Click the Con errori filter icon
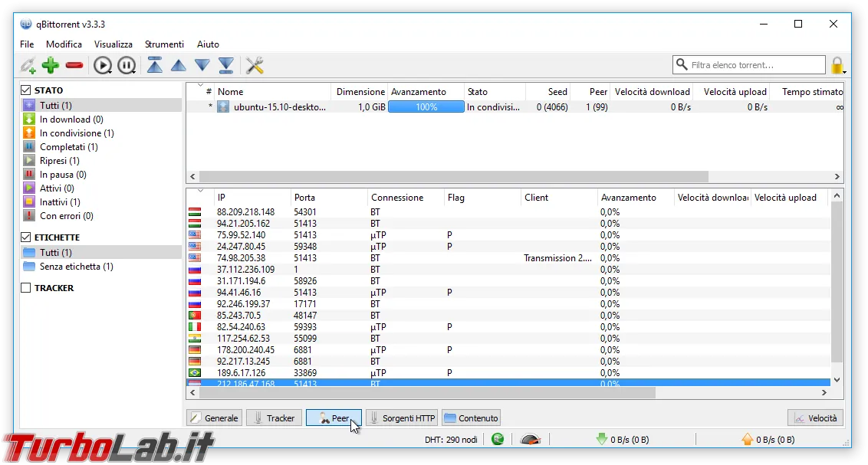The image size is (868, 465). coord(29,215)
